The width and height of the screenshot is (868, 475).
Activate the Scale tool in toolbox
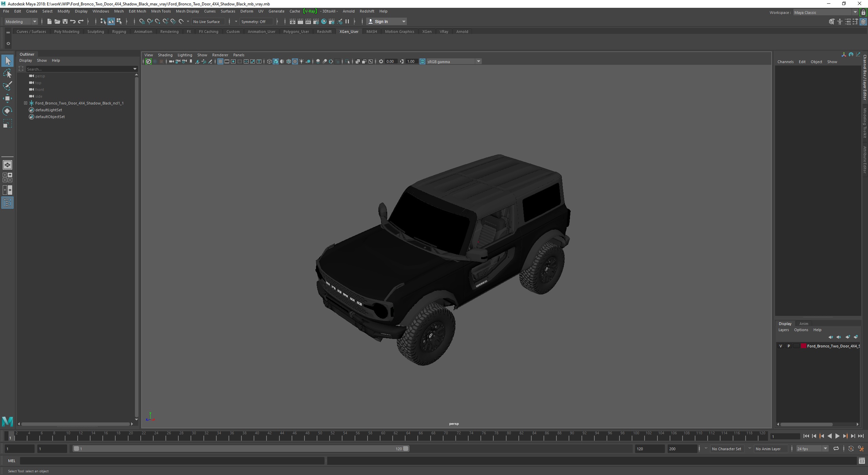coord(7,123)
